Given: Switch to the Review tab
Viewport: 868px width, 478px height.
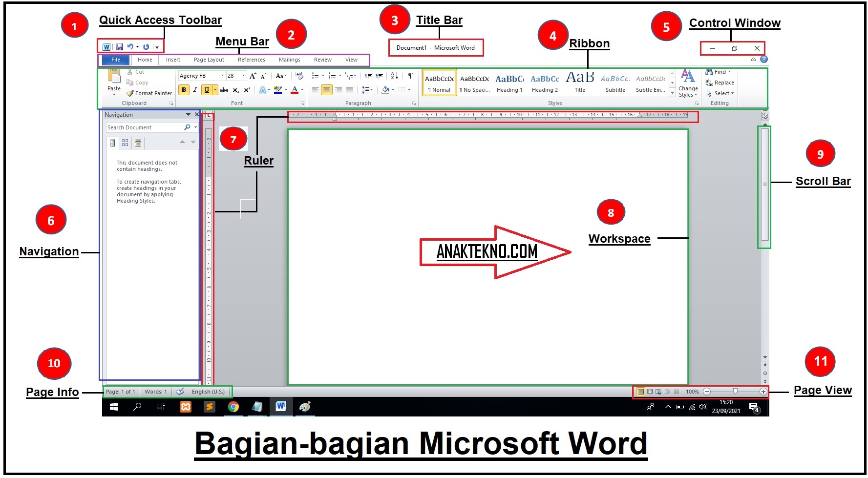Looking at the screenshot, I should tap(323, 60).
